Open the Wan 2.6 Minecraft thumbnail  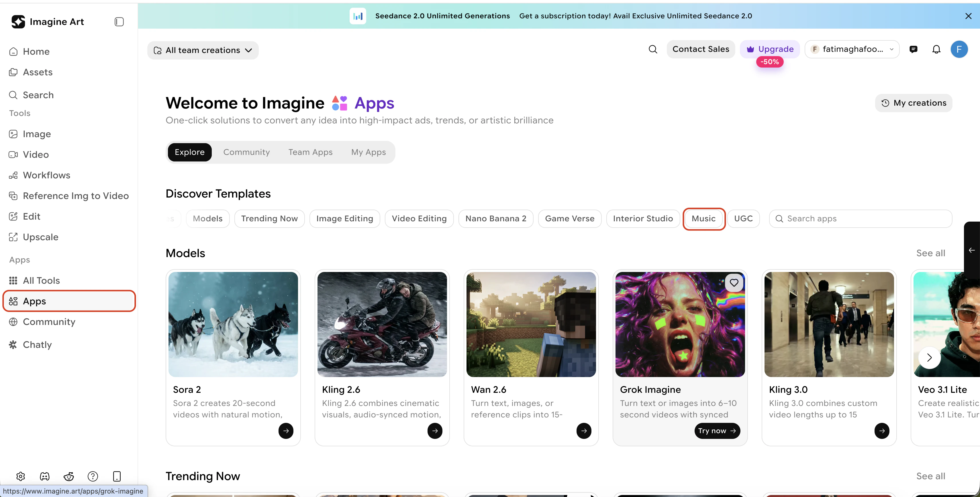point(531,324)
